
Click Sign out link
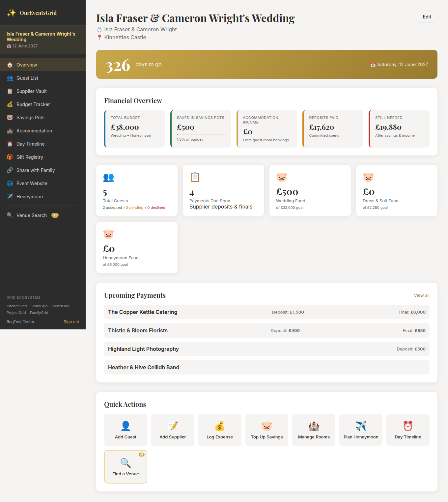coord(71,322)
